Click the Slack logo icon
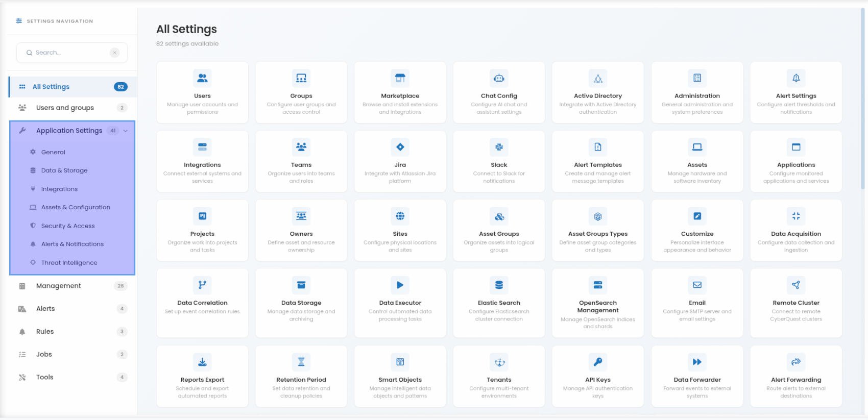868x420 pixels. tap(499, 147)
